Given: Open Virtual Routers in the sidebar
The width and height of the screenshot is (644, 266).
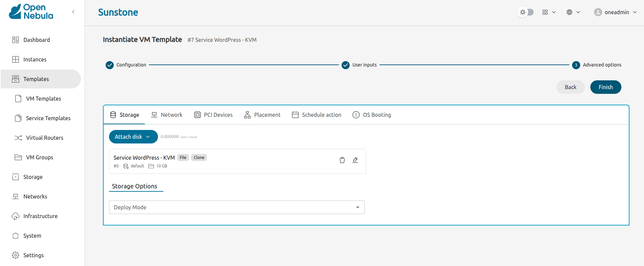Looking at the screenshot, I should point(45,138).
